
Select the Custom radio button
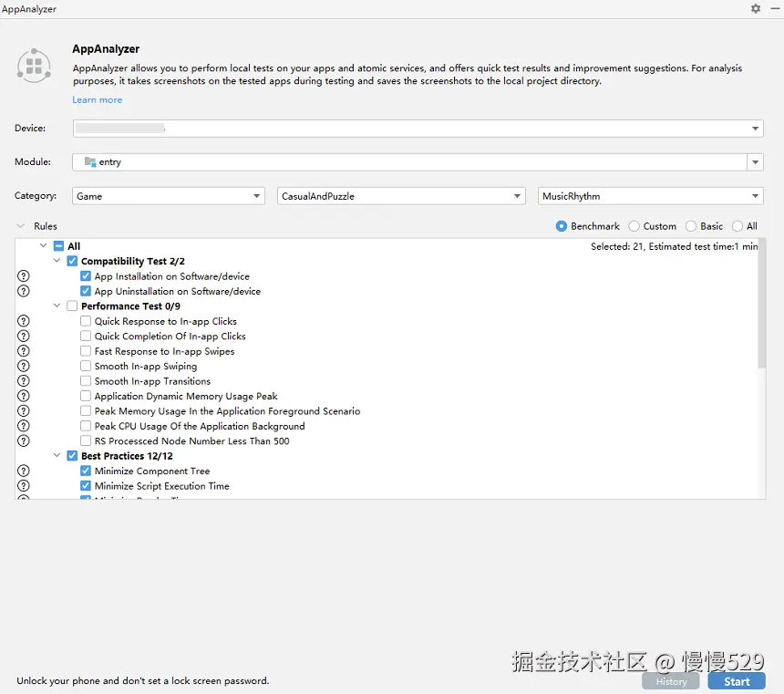634,226
